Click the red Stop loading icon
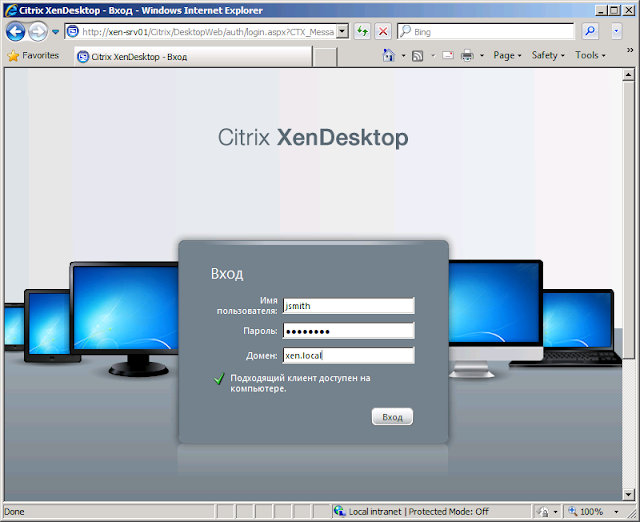The width and height of the screenshot is (640, 522). 383,31
